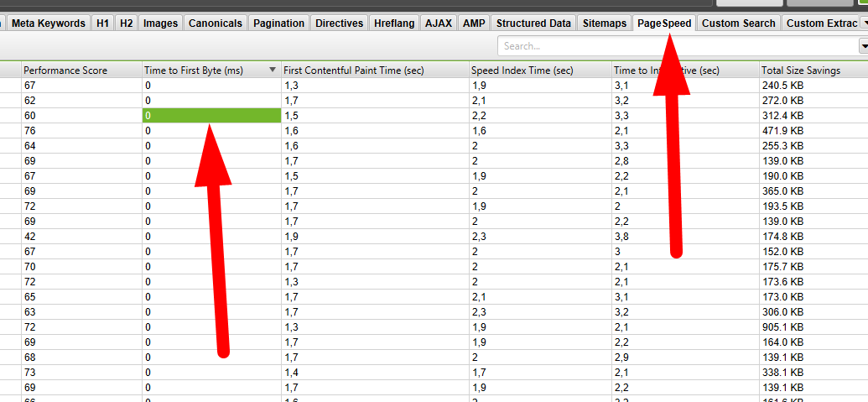868x402 pixels.
Task: Select the 174.8 KB size savings cell
Action: [813, 237]
